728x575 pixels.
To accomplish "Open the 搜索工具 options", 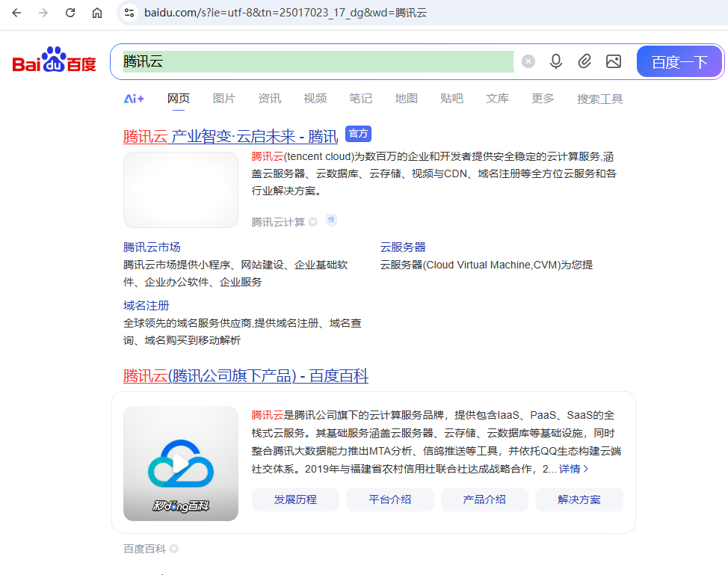I will (599, 98).
